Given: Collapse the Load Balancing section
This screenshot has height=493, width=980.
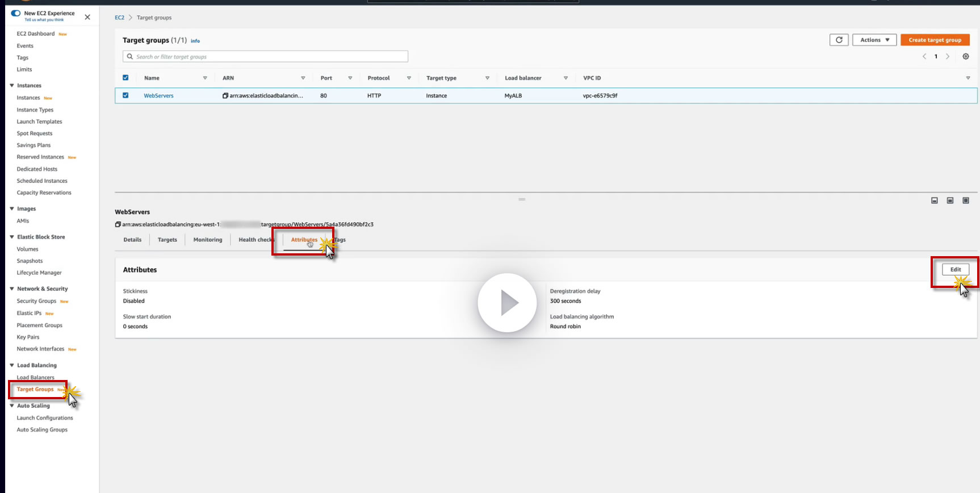Looking at the screenshot, I should click(12, 365).
